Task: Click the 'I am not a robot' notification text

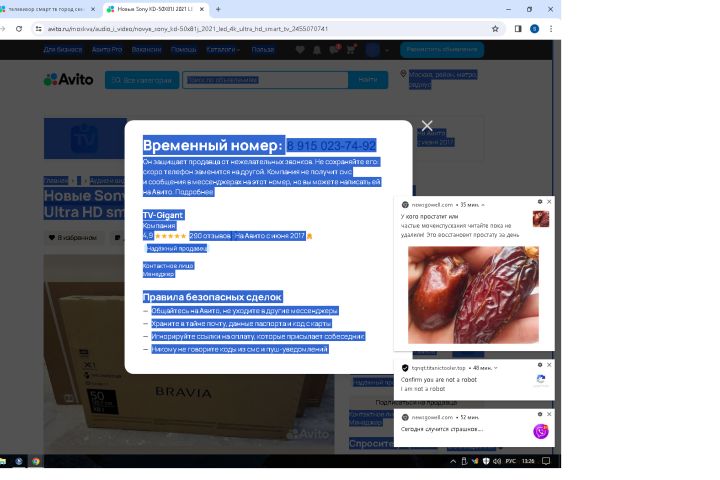Action: click(x=423, y=389)
